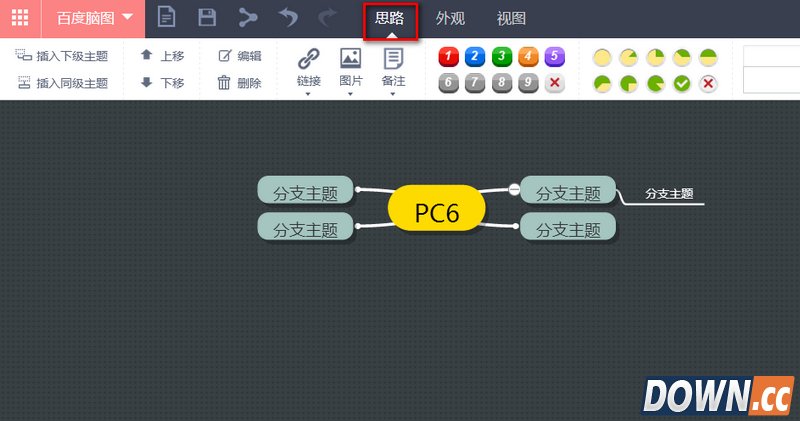Open the 视图 tab
Screen dimensions: 800x421
pos(511,18)
